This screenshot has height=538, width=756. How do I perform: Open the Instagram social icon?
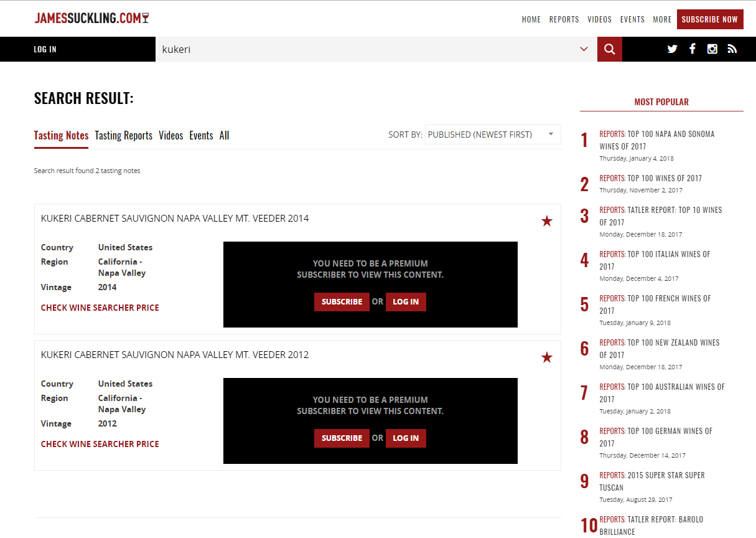tap(712, 49)
